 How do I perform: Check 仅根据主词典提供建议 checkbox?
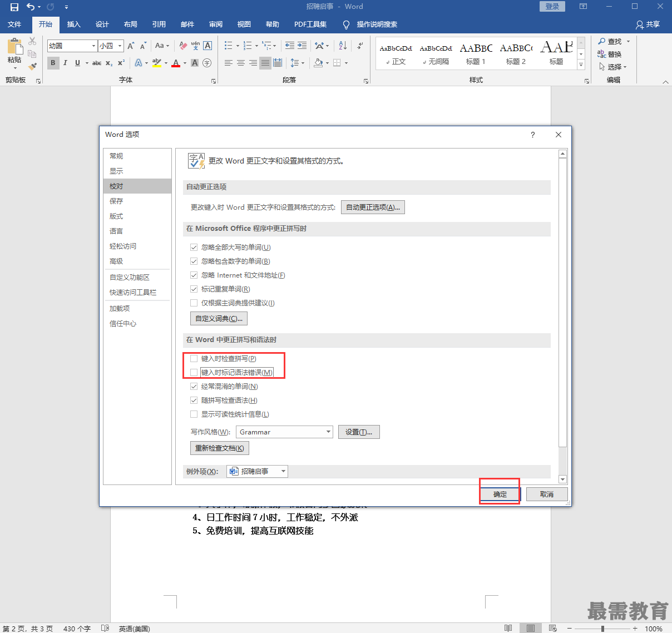coord(194,303)
